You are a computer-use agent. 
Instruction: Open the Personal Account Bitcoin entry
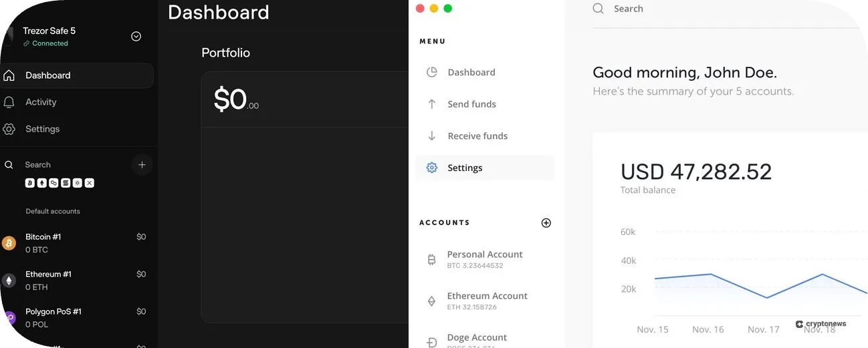[x=485, y=259]
